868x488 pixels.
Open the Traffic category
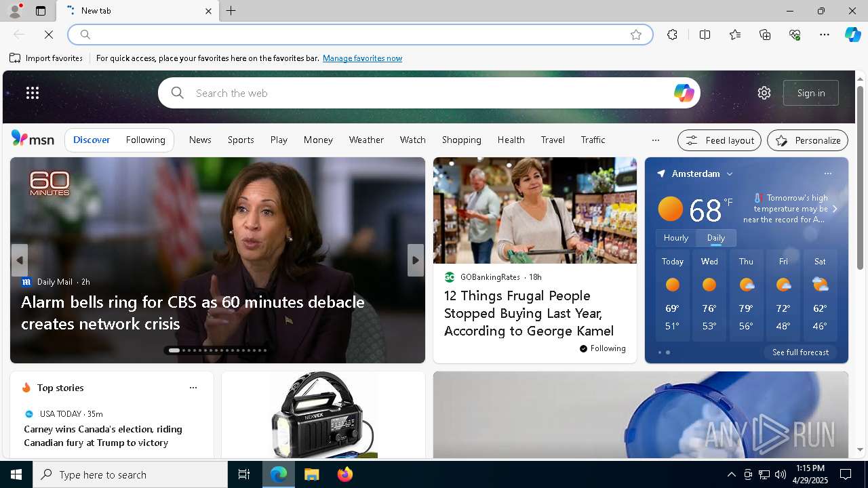coord(593,140)
